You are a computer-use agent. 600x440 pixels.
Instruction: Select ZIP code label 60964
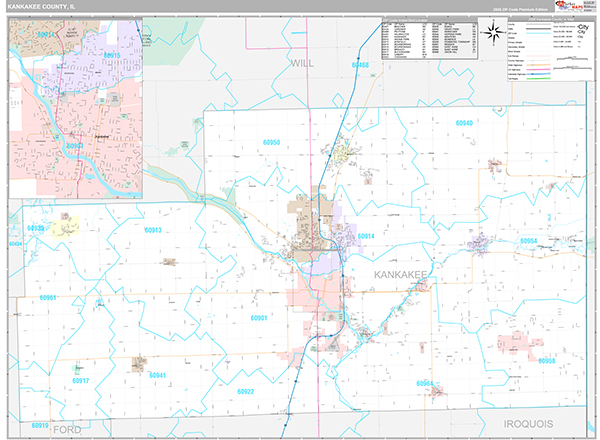coord(424,383)
